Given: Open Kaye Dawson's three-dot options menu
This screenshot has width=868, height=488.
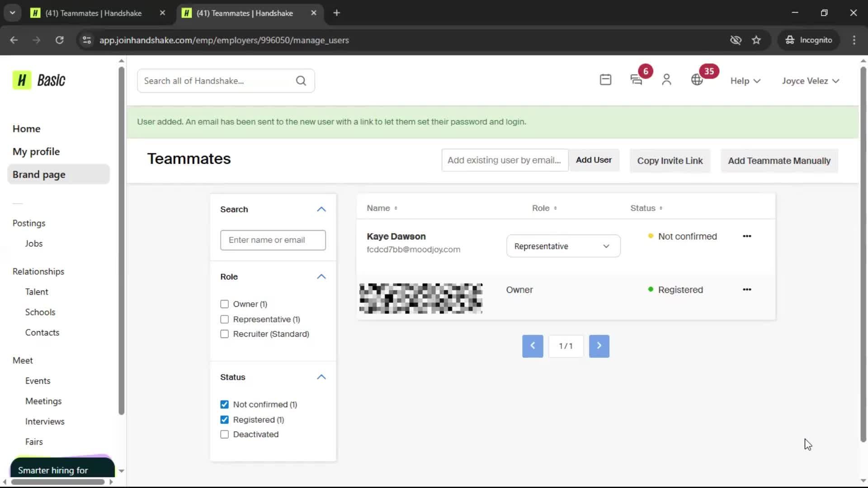Looking at the screenshot, I should (747, 236).
